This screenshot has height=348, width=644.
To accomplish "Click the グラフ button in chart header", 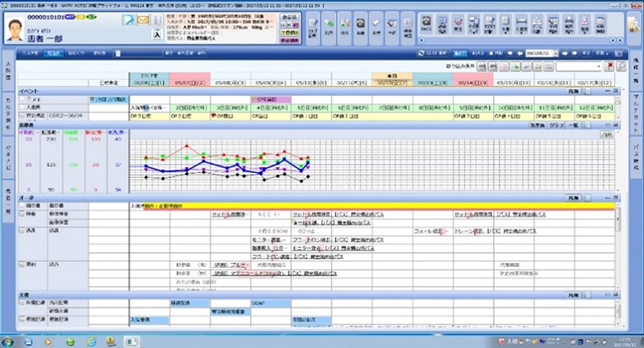I will (x=556, y=126).
